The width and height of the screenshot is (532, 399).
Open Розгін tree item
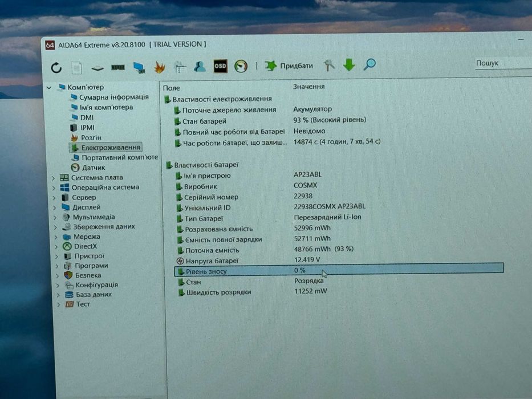click(x=87, y=138)
